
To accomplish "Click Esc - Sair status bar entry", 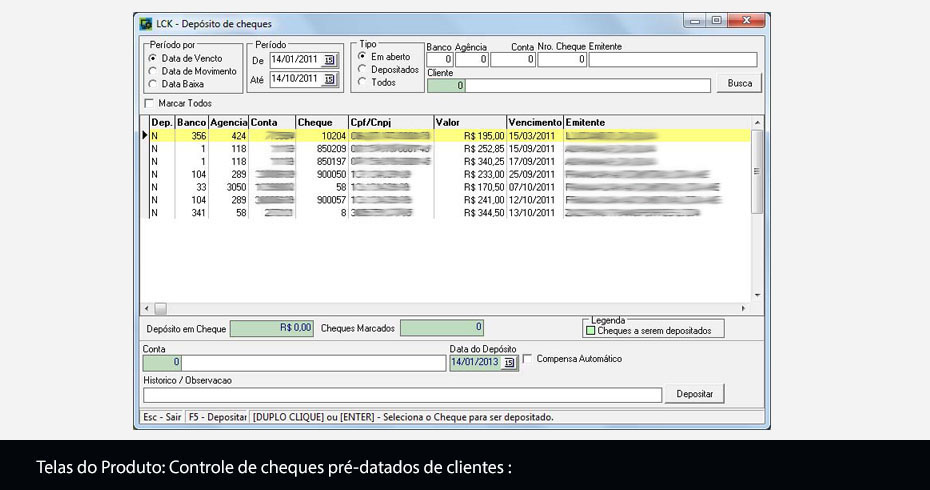I will coord(162,417).
